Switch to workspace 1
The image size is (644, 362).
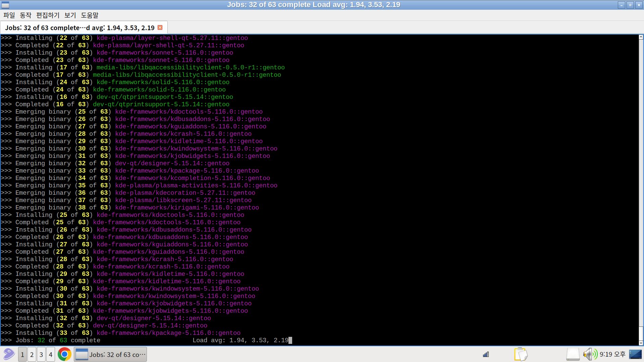click(22, 354)
